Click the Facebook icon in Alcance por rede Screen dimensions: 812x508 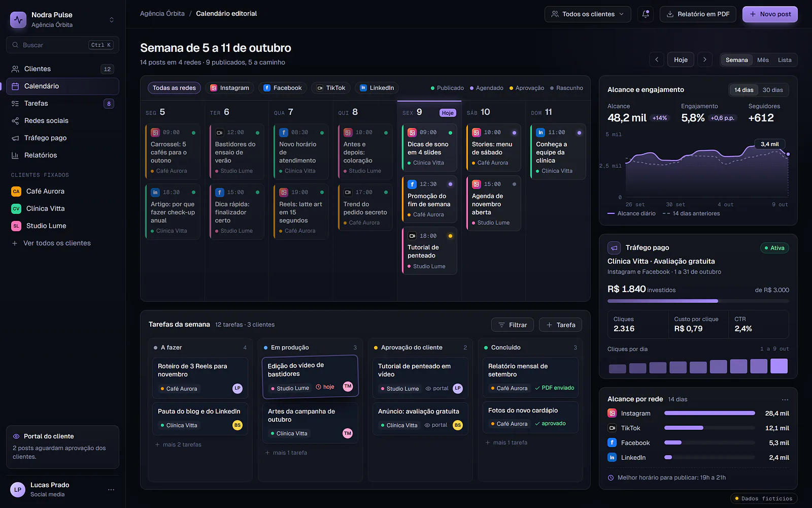pos(612,443)
